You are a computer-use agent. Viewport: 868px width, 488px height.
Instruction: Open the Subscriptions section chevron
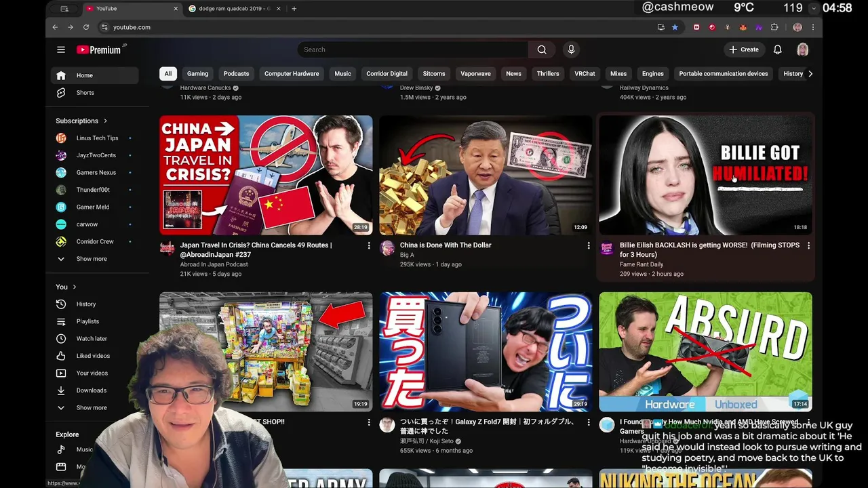point(105,121)
